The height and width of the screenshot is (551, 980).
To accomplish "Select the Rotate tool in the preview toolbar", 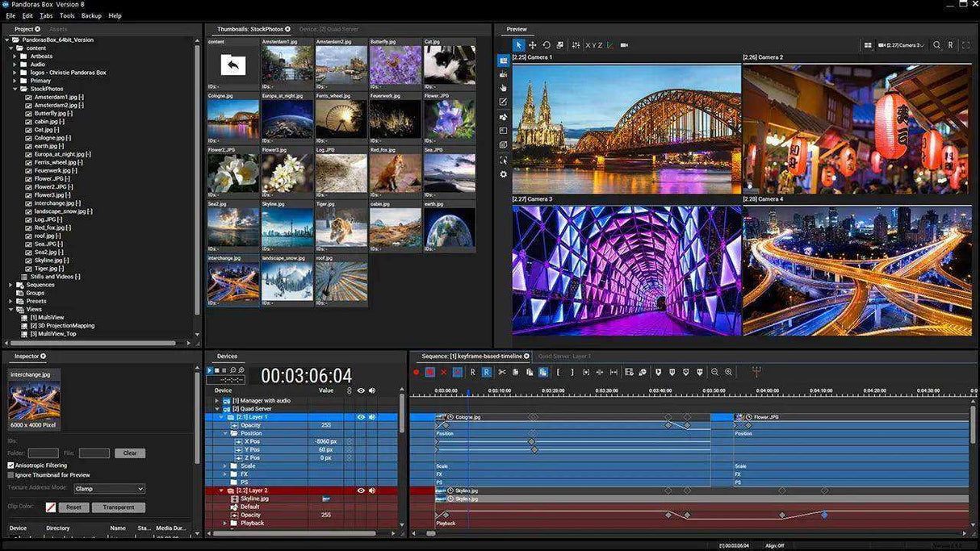I will tap(547, 46).
